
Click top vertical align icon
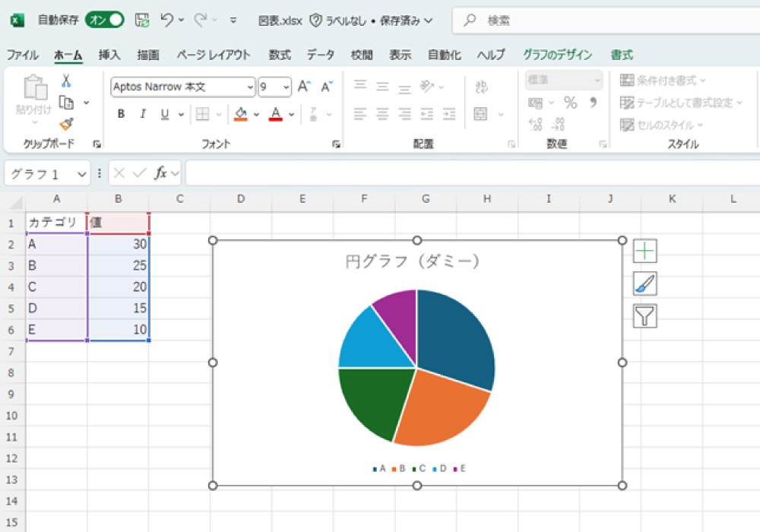pyautogui.click(x=359, y=86)
